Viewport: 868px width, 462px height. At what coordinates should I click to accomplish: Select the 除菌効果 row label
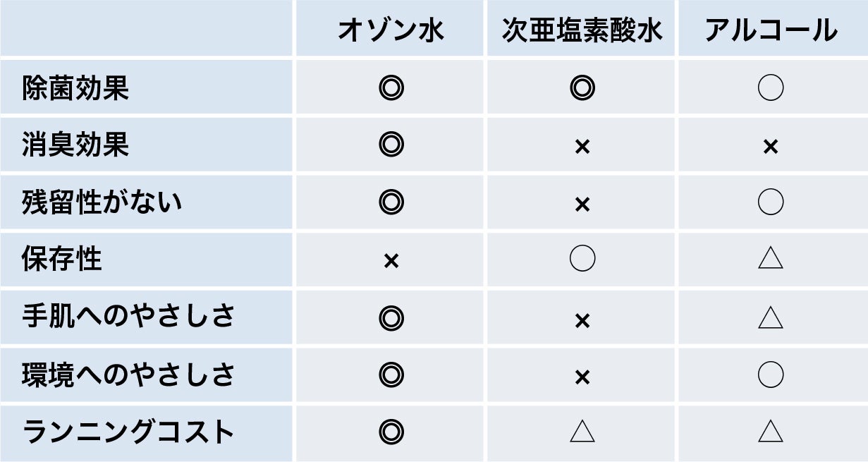click(75, 88)
